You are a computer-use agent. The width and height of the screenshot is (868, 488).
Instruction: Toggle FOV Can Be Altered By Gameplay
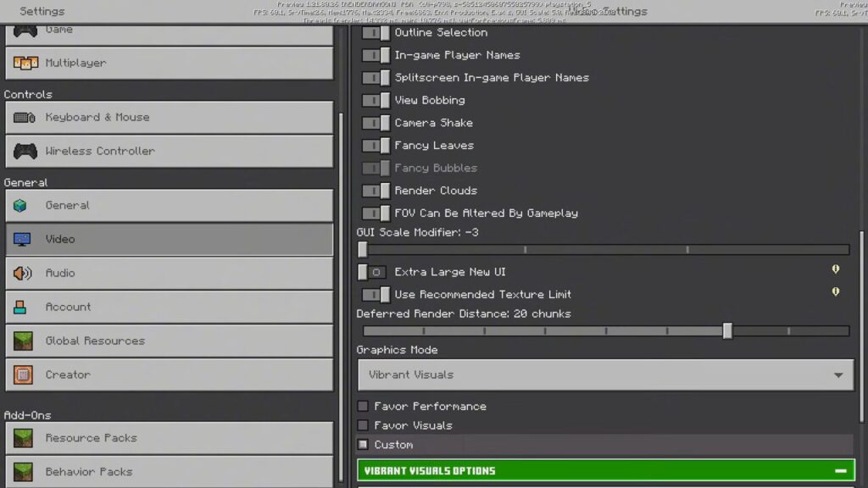(x=376, y=213)
